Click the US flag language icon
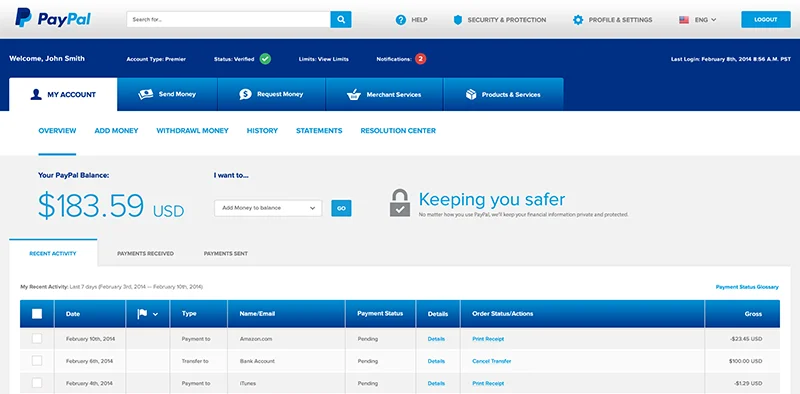Image resolution: width=800 pixels, height=394 pixels. (684, 20)
